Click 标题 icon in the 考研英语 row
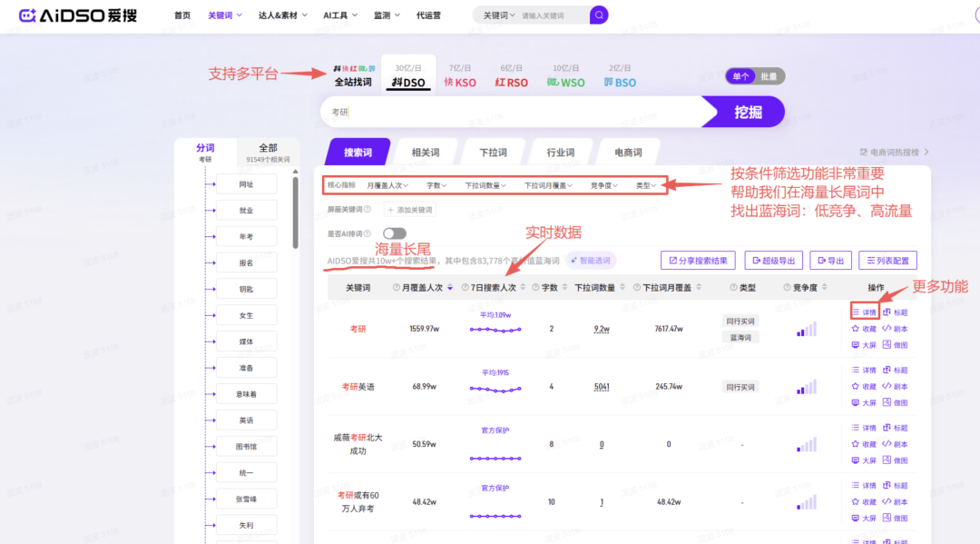This screenshot has width=980, height=544. tap(895, 371)
